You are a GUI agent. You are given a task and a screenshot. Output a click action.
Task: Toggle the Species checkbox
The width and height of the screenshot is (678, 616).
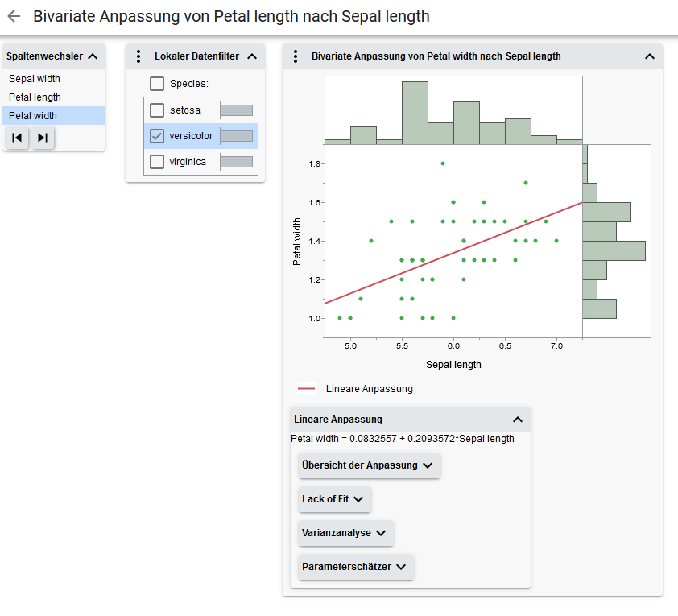click(157, 84)
